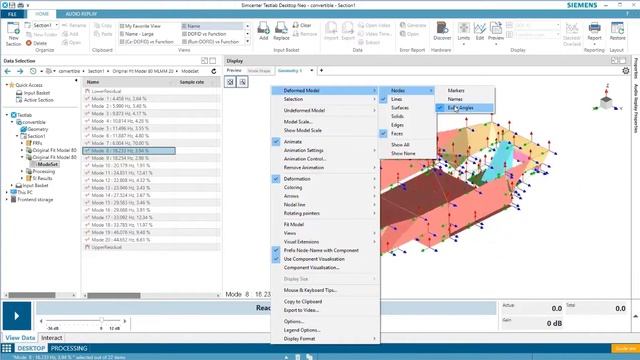Switch to the Interact tab
Screen dimensions: 640x360
pyautogui.click(x=52, y=338)
